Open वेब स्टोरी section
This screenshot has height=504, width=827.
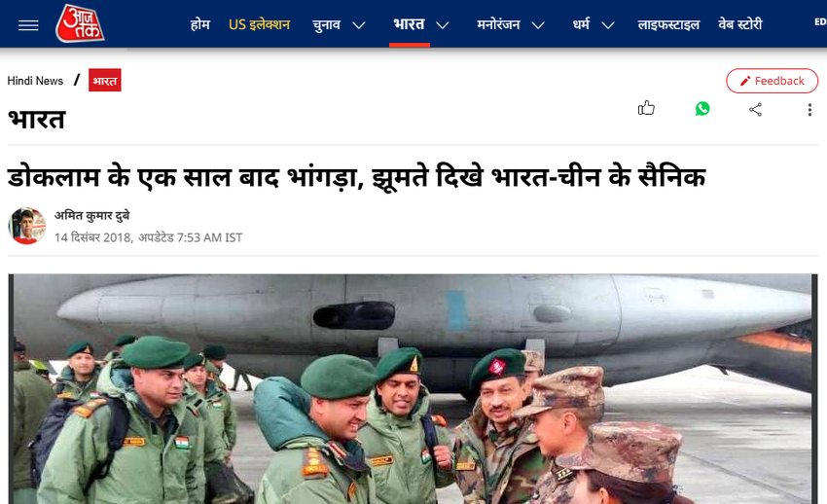tap(740, 24)
